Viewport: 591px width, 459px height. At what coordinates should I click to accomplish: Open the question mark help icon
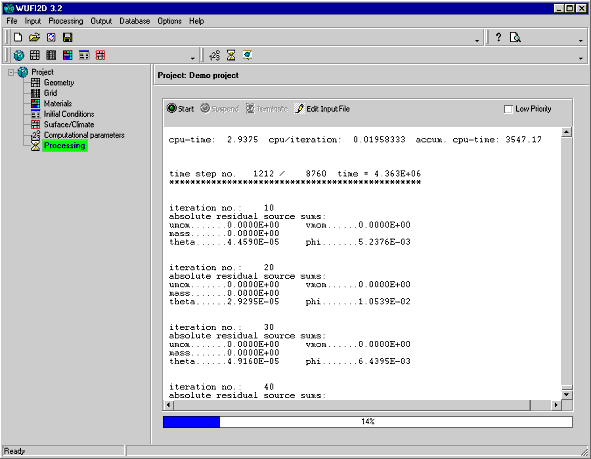(498, 37)
